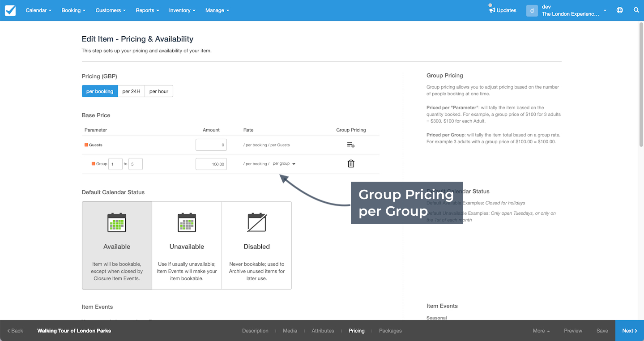Image resolution: width=644 pixels, height=341 pixels.
Task: Choose per 24H pricing
Action: (131, 91)
